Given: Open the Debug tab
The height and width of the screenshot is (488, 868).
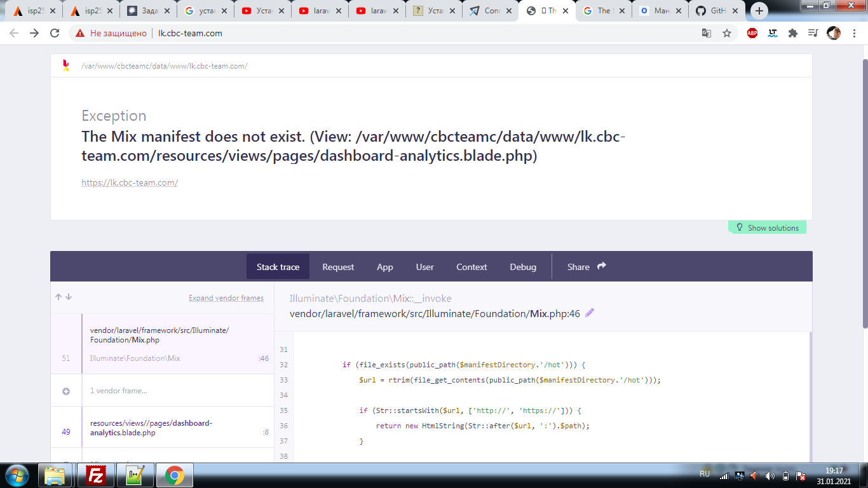Looking at the screenshot, I should click(x=523, y=267).
